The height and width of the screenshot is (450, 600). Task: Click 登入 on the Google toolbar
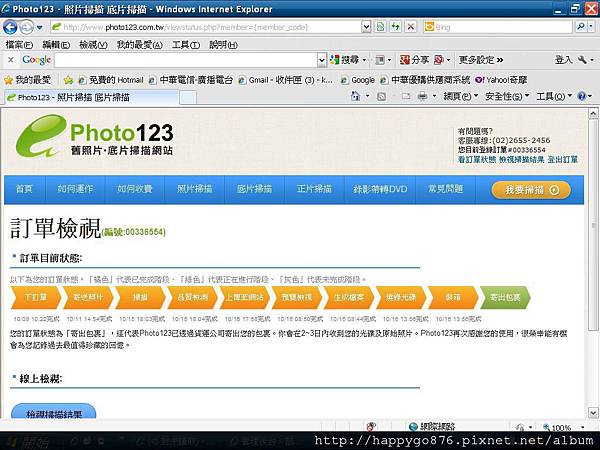(x=563, y=60)
